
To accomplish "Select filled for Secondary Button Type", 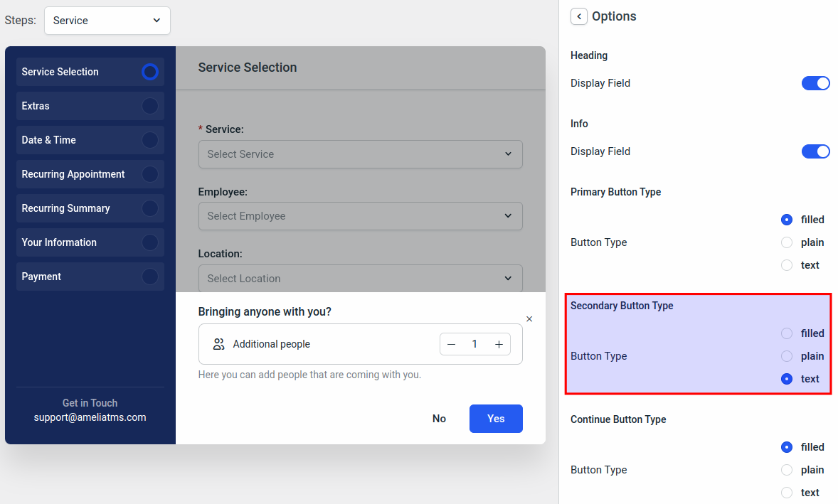I will click(x=787, y=333).
